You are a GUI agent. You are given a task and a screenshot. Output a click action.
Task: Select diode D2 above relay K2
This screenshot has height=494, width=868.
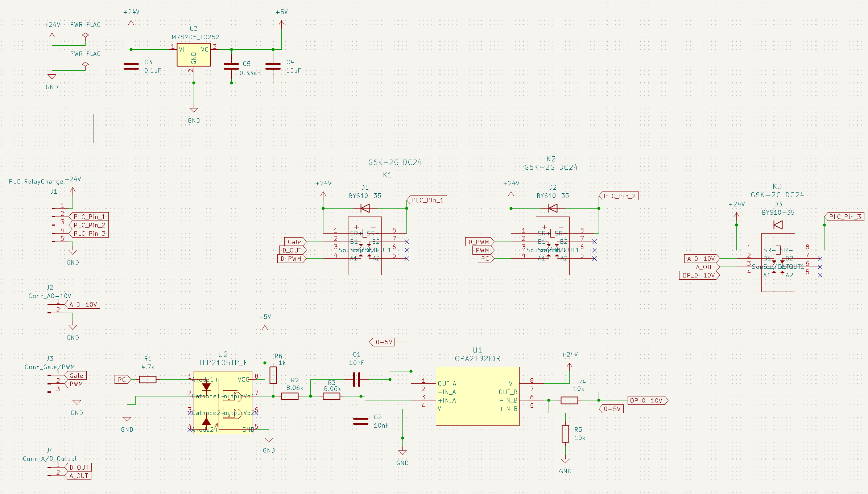(x=553, y=208)
